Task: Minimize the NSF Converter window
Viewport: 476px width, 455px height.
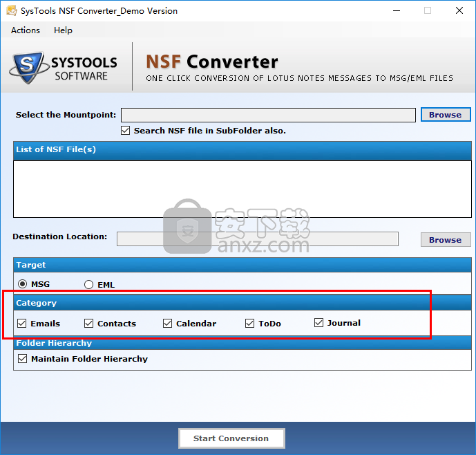Action: tap(397, 10)
